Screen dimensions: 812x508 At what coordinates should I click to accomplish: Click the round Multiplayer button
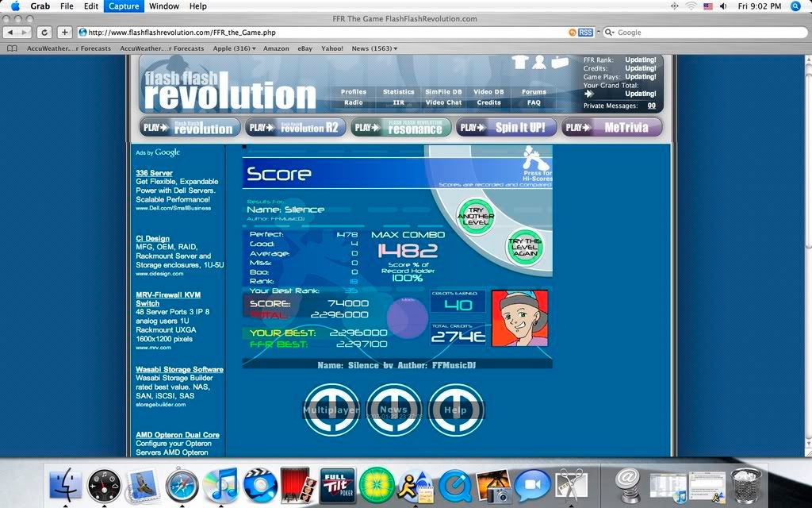pos(331,410)
